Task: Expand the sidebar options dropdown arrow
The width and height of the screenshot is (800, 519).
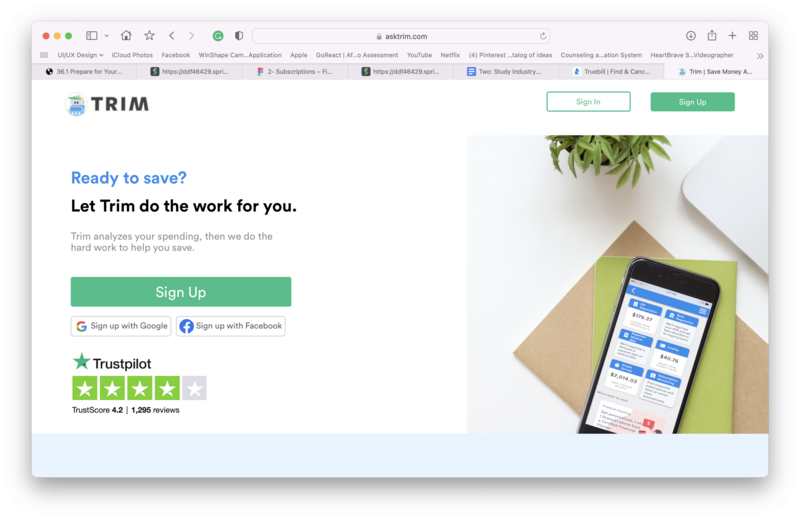Action: click(x=107, y=36)
